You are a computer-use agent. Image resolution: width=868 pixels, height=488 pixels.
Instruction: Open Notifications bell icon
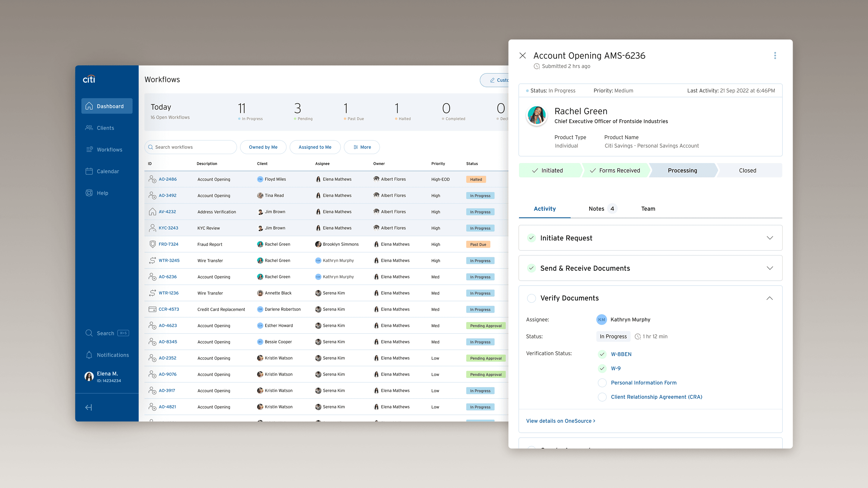(x=89, y=355)
